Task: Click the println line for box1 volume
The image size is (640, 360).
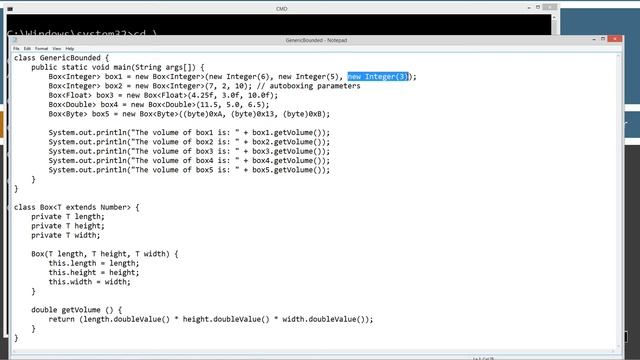Action: pos(189,133)
